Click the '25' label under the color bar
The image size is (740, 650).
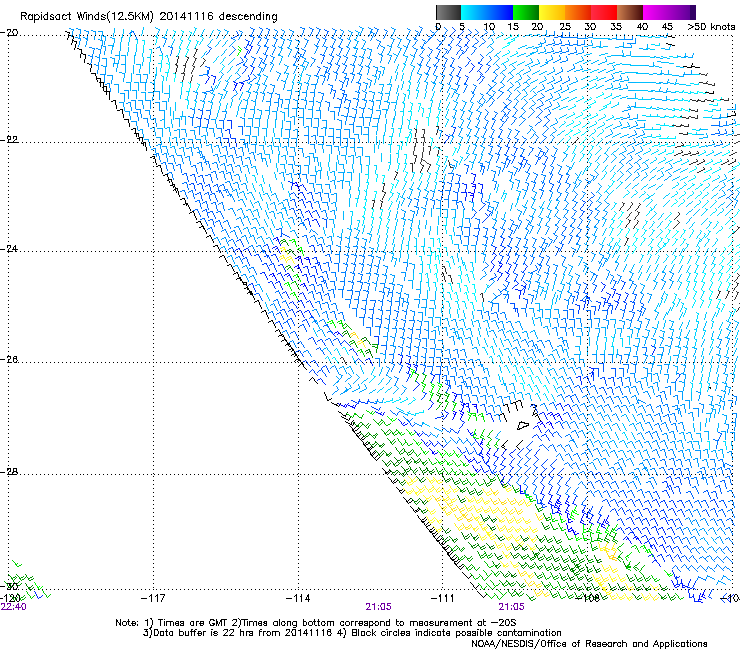[x=565, y=27]
